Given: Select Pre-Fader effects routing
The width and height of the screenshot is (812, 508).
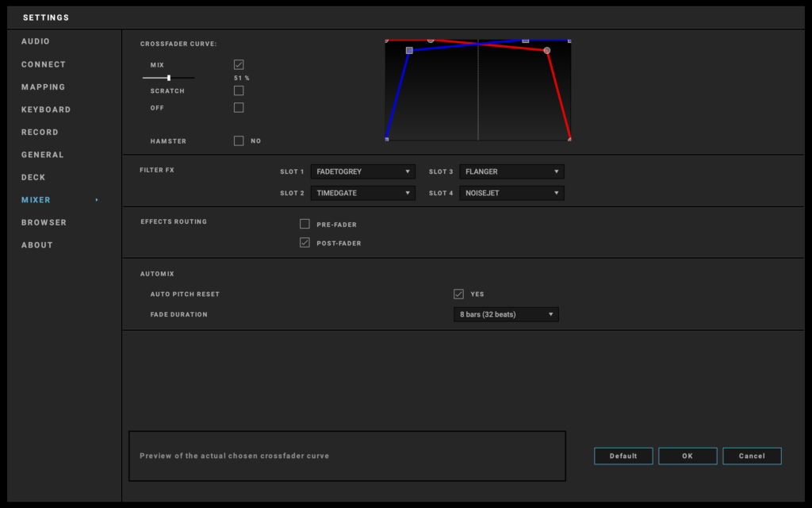Looking at the screenshot, I should click(304, 224).
